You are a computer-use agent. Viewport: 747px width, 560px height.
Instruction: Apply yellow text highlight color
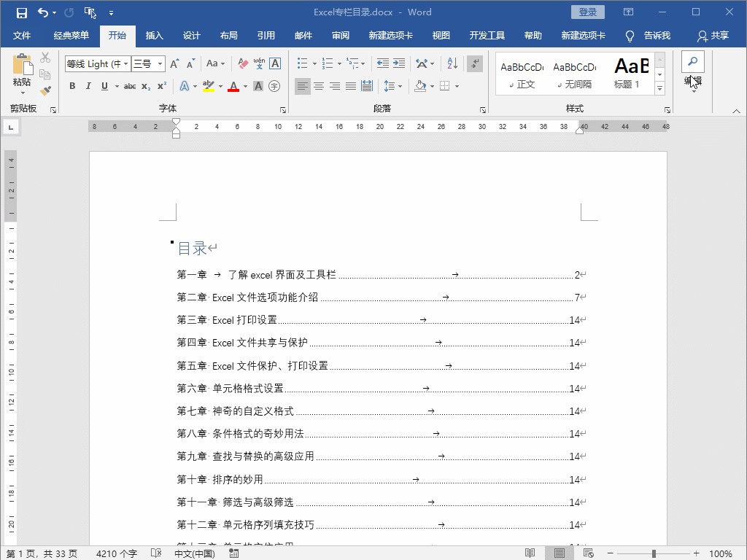(208, 86)
